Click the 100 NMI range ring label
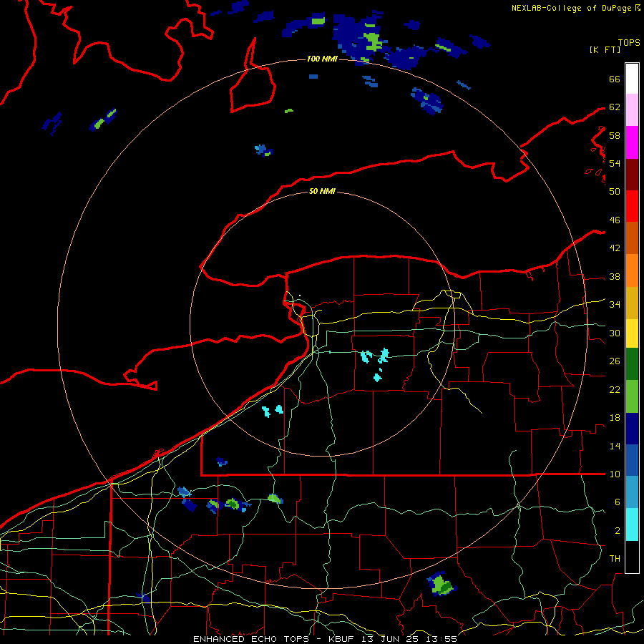This screenshot has width=644, height=644. 322,59
